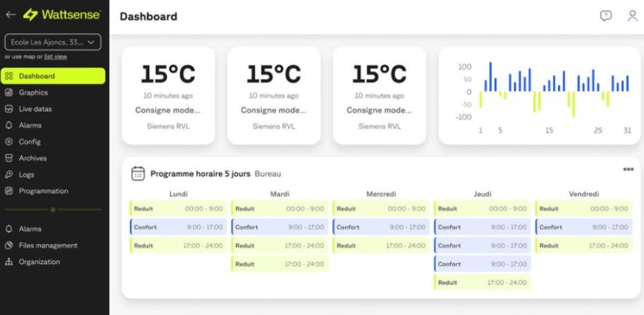Open the user profile icon

(632, 16)
